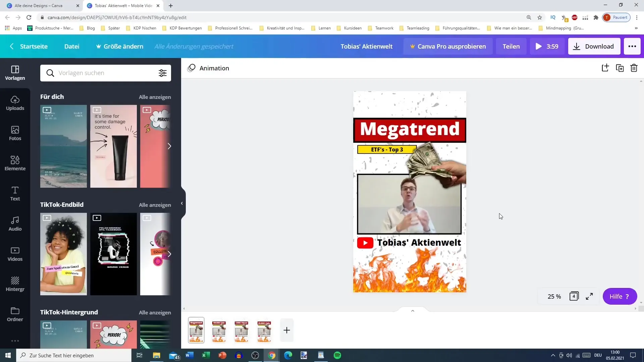Open the Videos sidebar panel
The width and height of the screenshot is (644, 362).
click(x=15, y=254)
